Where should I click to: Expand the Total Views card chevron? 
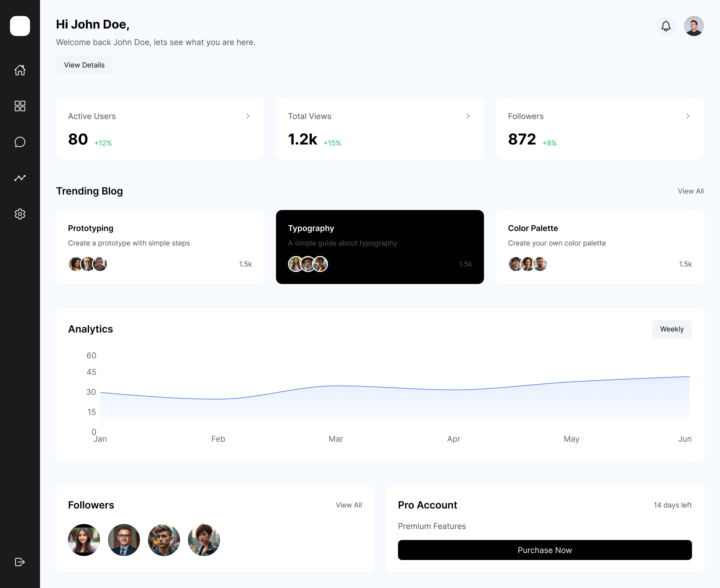(x=468, y=116)
